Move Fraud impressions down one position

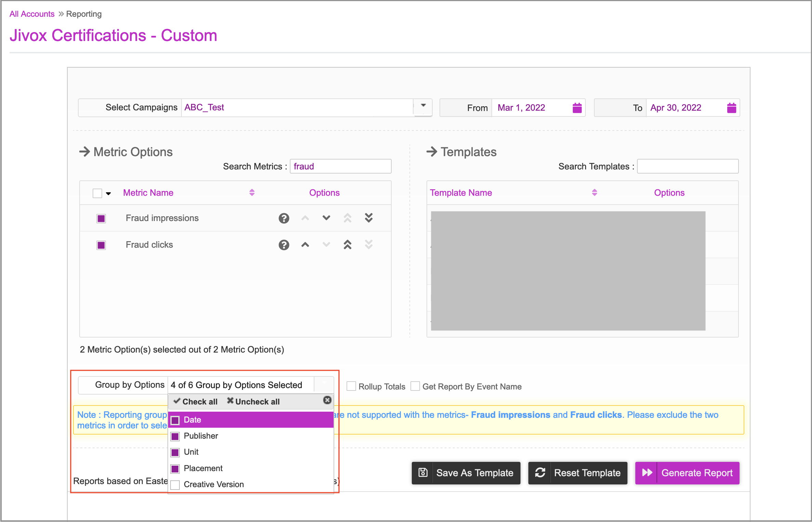tap(326, 218)
